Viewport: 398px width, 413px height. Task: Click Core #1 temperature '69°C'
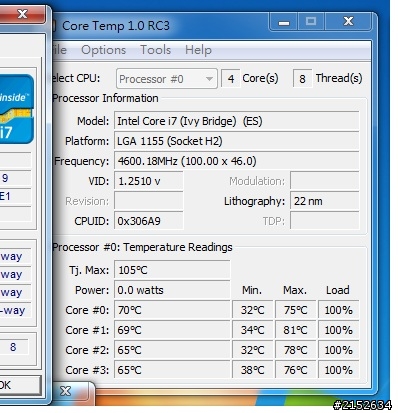click(172, 330)
